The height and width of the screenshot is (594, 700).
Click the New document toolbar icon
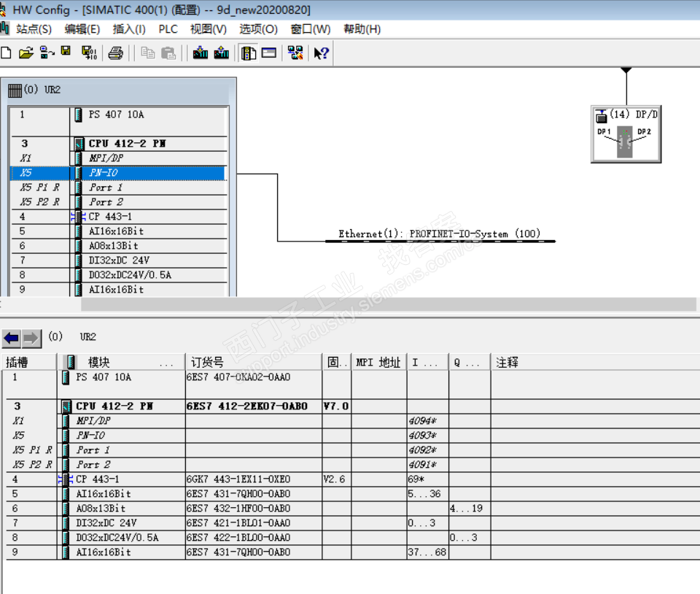click(x=7, y=53)
